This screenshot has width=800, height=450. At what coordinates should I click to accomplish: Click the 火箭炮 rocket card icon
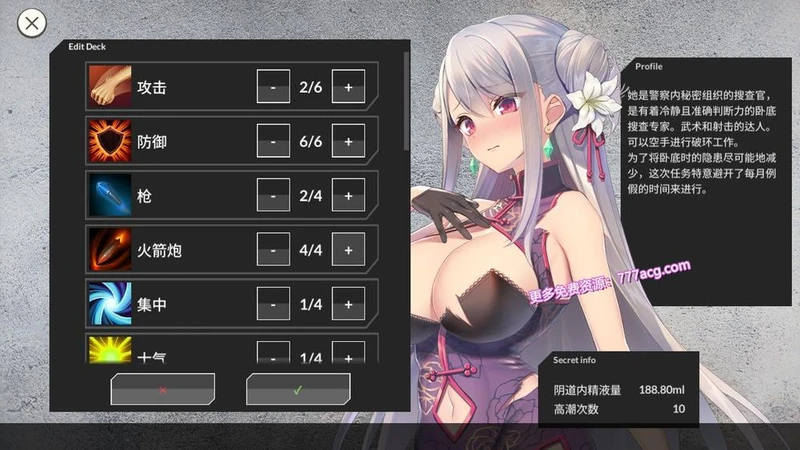tap(110, 249)
